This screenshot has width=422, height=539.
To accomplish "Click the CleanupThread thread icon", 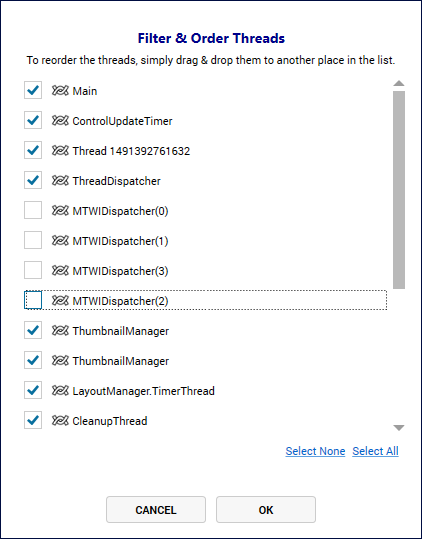I will tap(60, 420).
